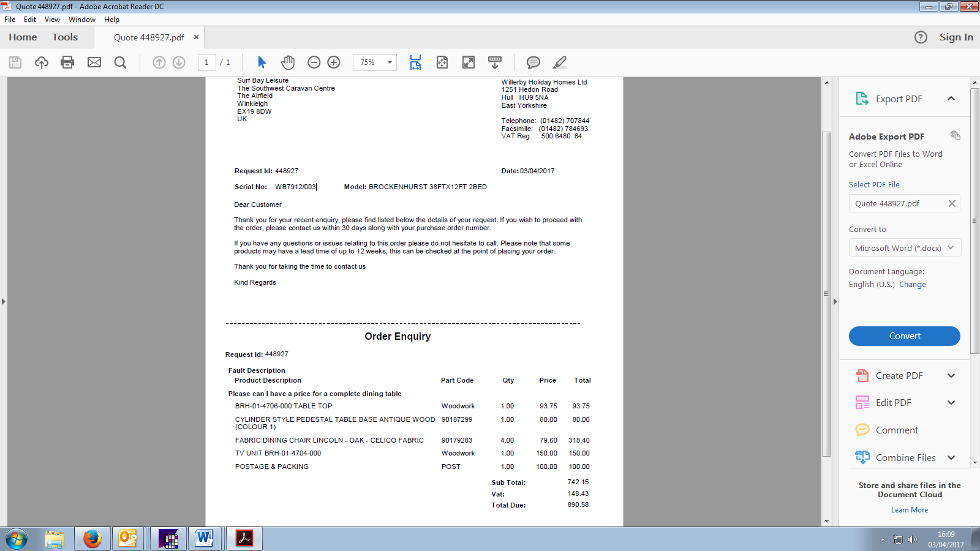Go to previous page arrow icon
The height and width of the screenshot is (551, 980).
point(159,62)
